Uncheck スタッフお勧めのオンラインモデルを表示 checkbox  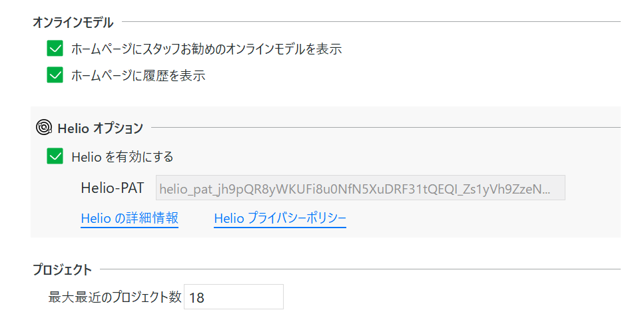click(55, 49)
